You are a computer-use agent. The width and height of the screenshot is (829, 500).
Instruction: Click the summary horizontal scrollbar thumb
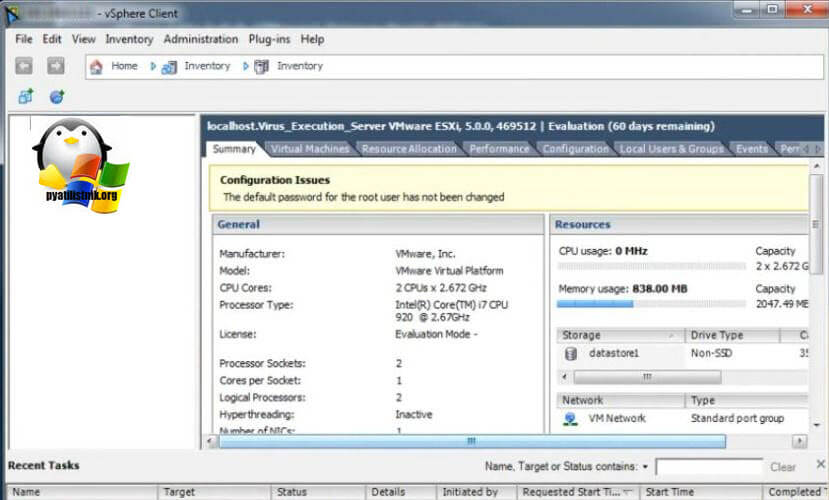tap(472, 441)
